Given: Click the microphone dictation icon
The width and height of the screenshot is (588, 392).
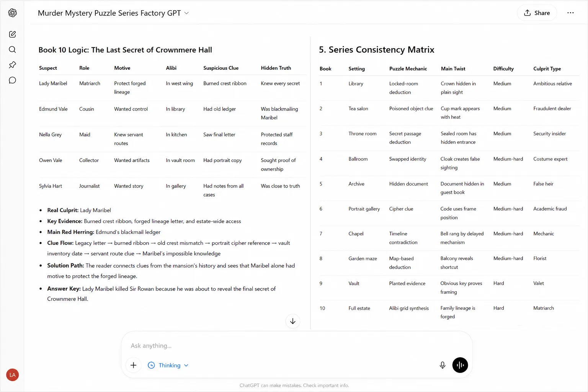Looking at the screenshot, I should coord(443,365).
